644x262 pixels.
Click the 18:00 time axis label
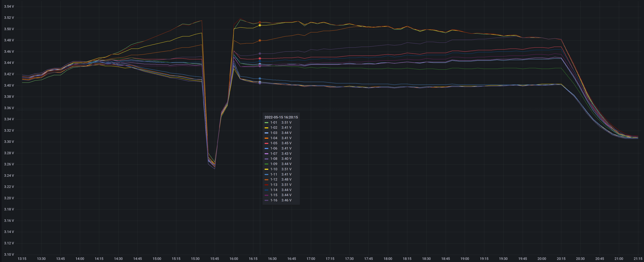(x=388, y=259)
